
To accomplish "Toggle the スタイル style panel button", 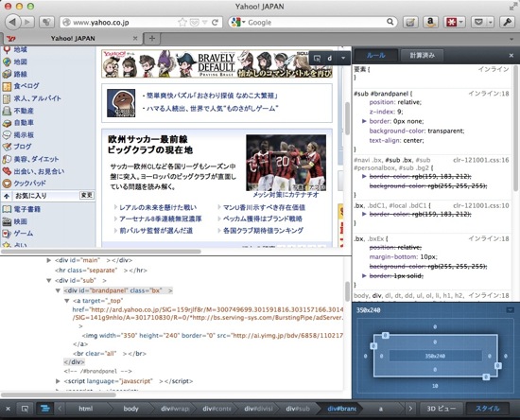I will point(488,409).
